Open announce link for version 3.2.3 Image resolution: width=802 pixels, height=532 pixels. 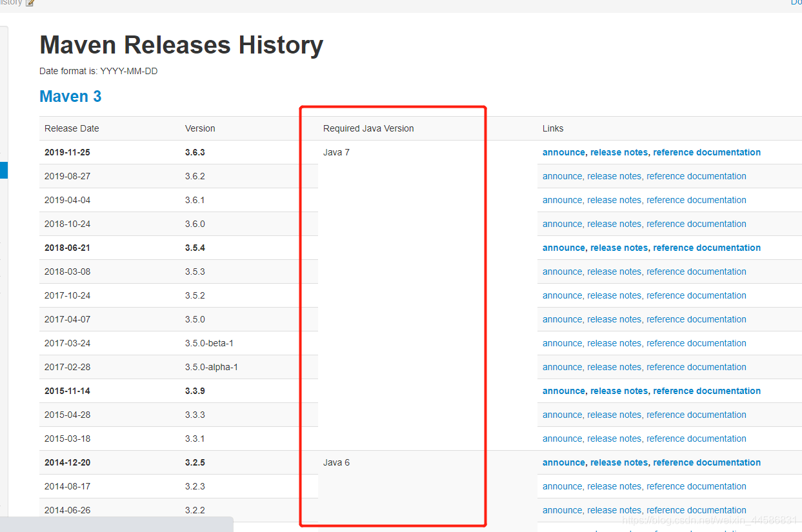(x=562, y=487)
